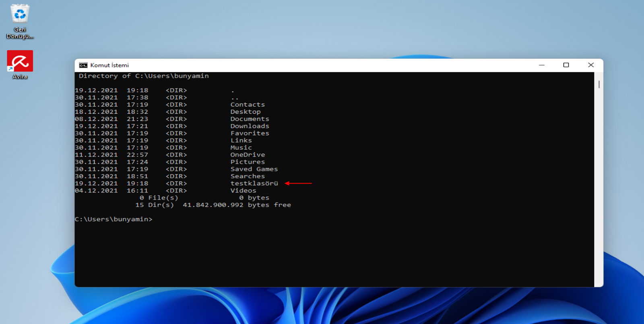644x324 pixels.
Task: Click the 'C:\Users\bunyamin>' command prompt line
Action: click(x=114, y=219)
